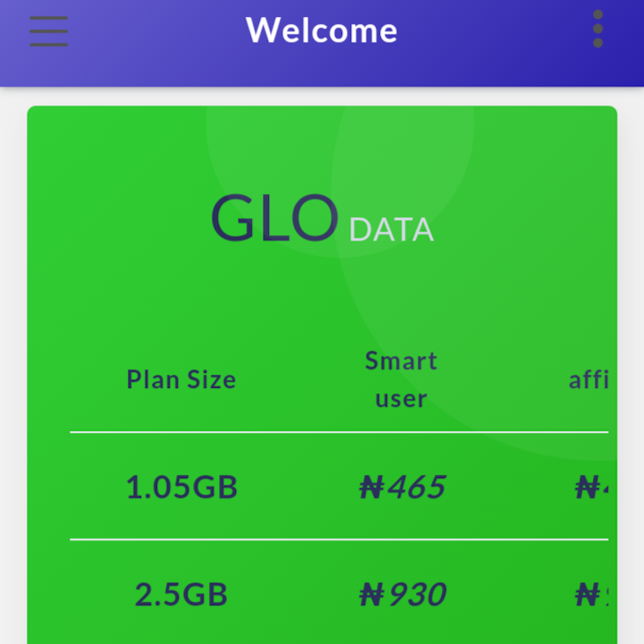Select the Smart user column header
The height and width of the screenshot is (644, 644).
[401, 379]
